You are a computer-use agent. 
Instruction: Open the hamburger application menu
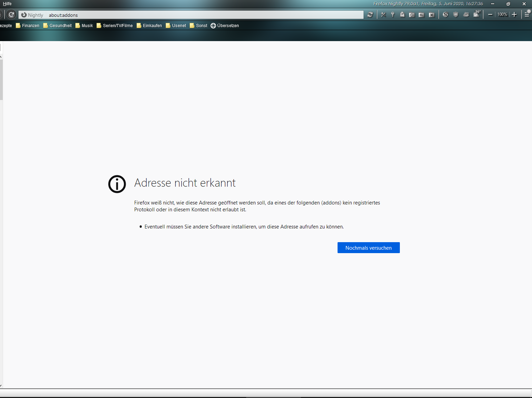click(527, 14)
